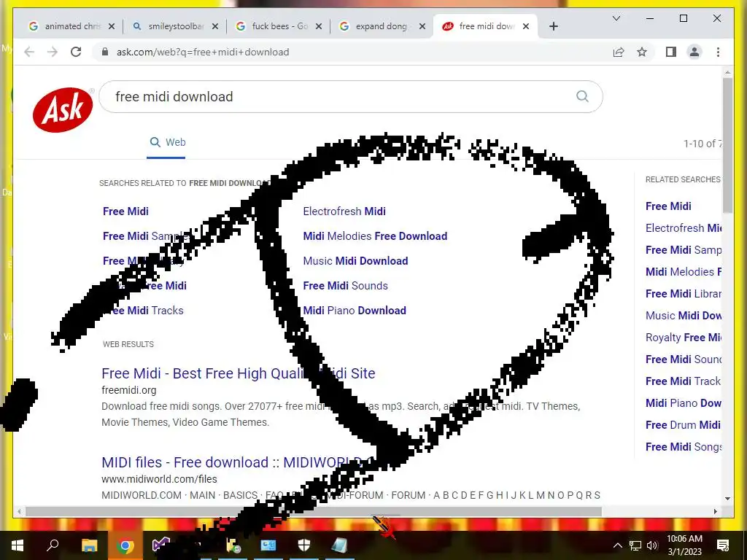The height and width of the screenshot is (560, 747).
Task: Click the horizontal scrollbar thumb
Action: click(314, 512)
